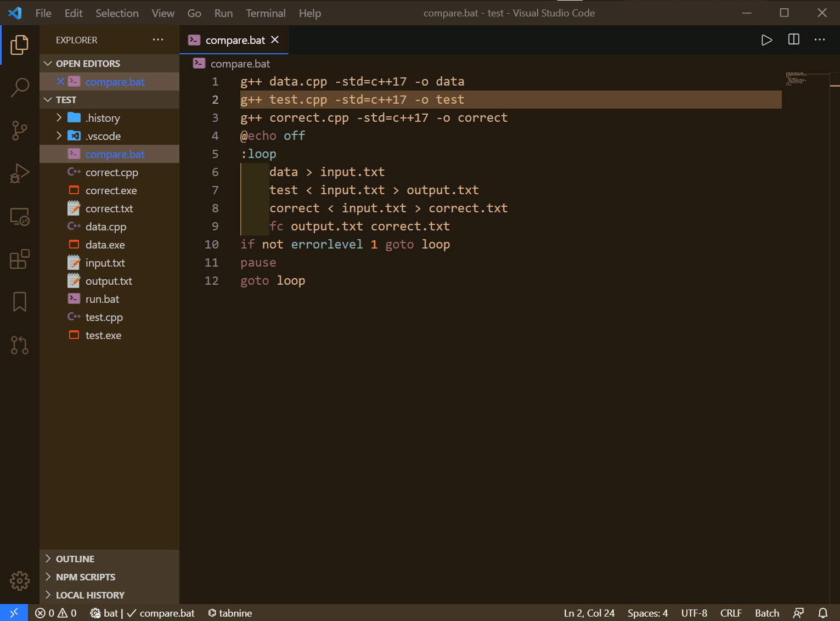Open the Help menu
Screen dimensions: 840x621
(x=310, y=13)
